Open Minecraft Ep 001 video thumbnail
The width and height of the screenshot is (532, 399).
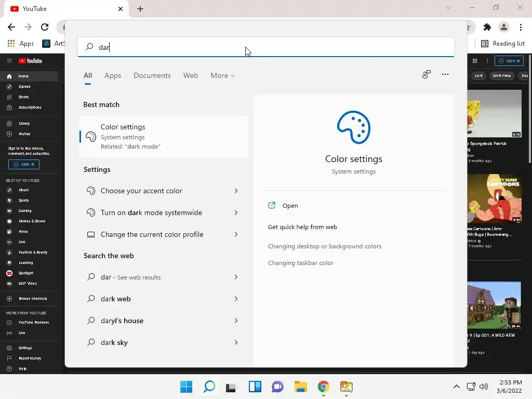[x=494, y=305]
